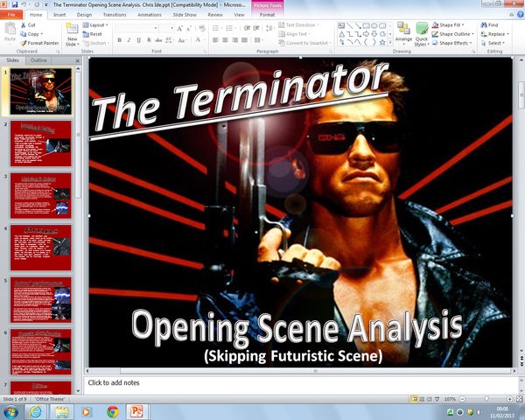Open the Windows Start menu orb
The height and width of the screenshot is (420, 525).
[x=10, y=412]
